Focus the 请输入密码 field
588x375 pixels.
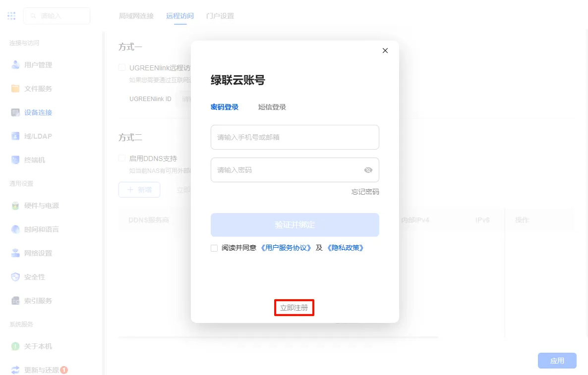(295, 170)
